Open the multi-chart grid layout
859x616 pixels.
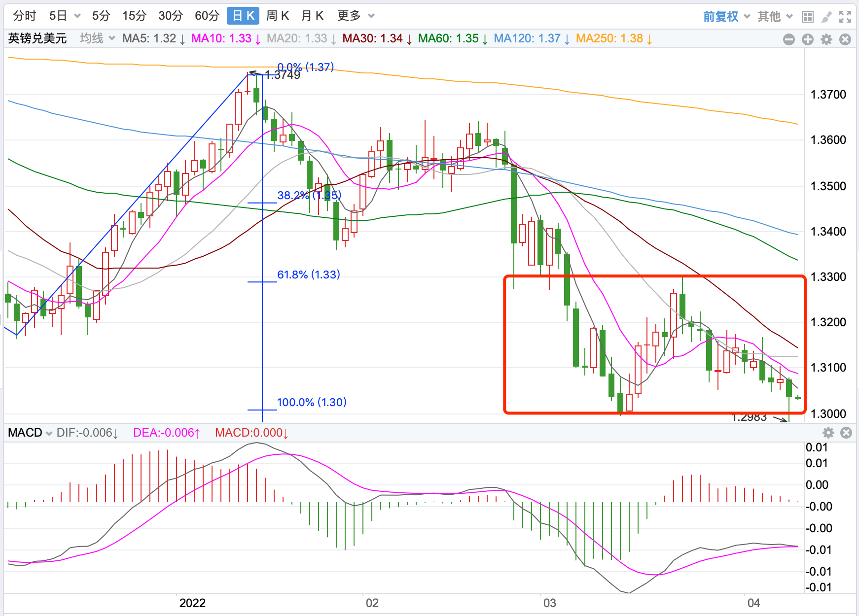[808, 17]
